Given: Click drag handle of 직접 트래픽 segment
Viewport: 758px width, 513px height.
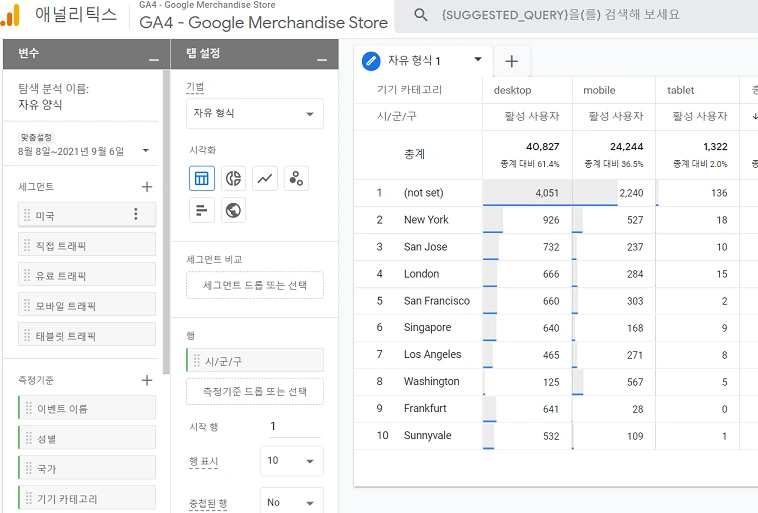Looking at the screenshot, I should (x=27, y=246).
